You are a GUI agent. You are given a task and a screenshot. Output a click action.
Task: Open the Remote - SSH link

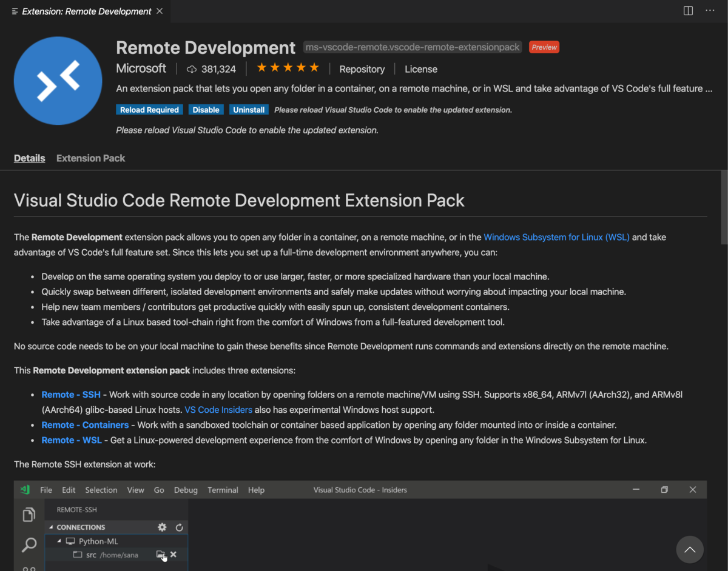point(71,395)
